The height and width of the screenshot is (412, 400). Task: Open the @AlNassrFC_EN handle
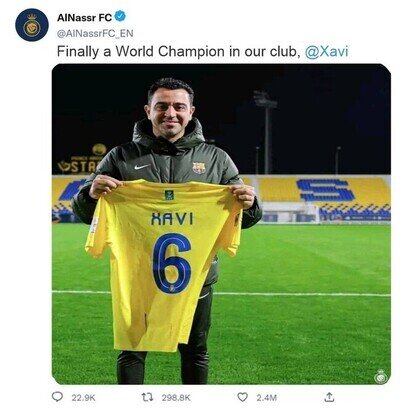pos(95,33)
